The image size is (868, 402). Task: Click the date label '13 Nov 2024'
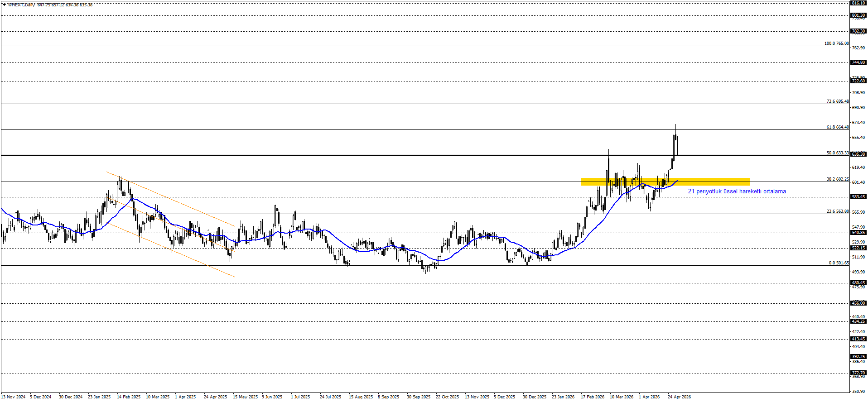tap(13, 397)
